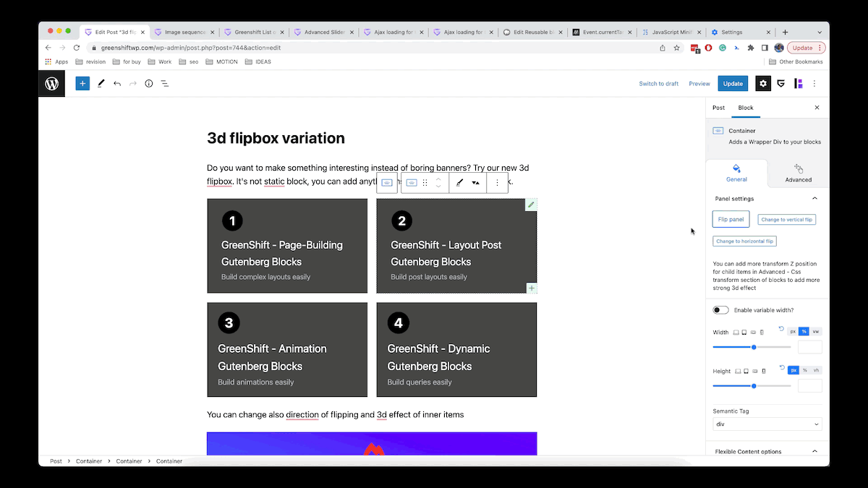Open the Post tab in the sidebar
Screen dimensions: 868x488
pos(718,107)
